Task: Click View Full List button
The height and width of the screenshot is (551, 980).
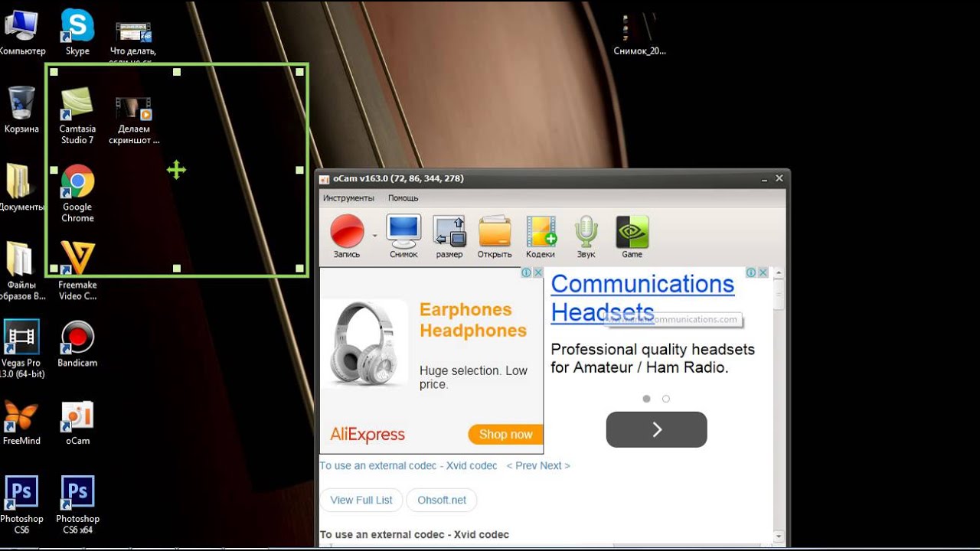Action: coord(361,500)
